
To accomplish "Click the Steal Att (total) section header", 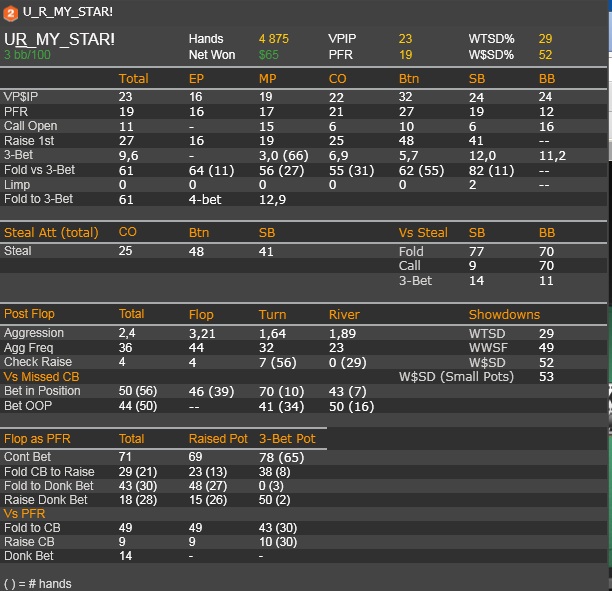I will [51, 233].
